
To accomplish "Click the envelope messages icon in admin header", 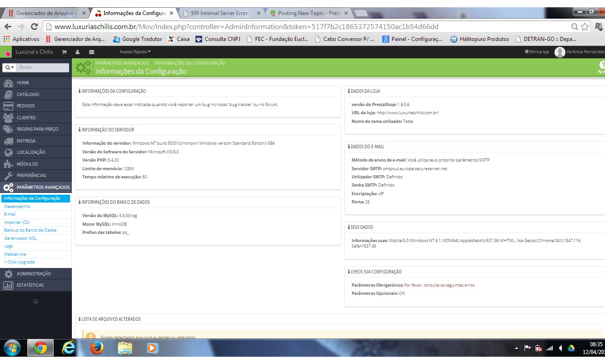I will click(x=91, y=52).
